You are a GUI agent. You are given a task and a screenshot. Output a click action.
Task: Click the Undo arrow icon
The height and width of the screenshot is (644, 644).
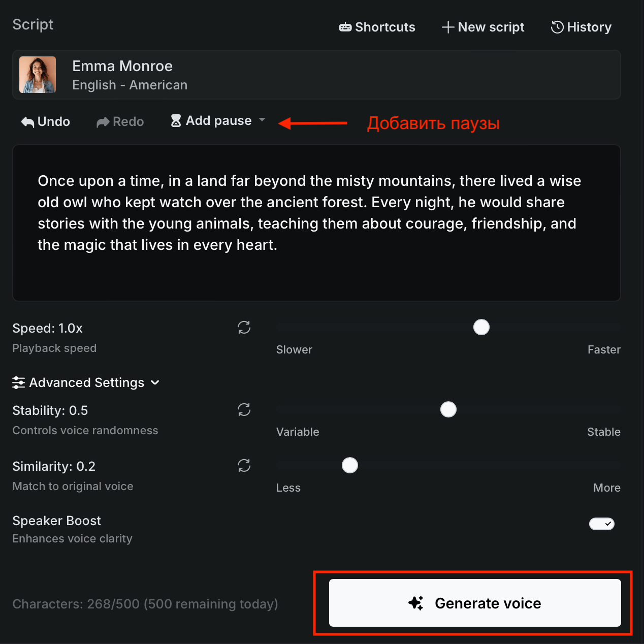(x=27, y=122)
